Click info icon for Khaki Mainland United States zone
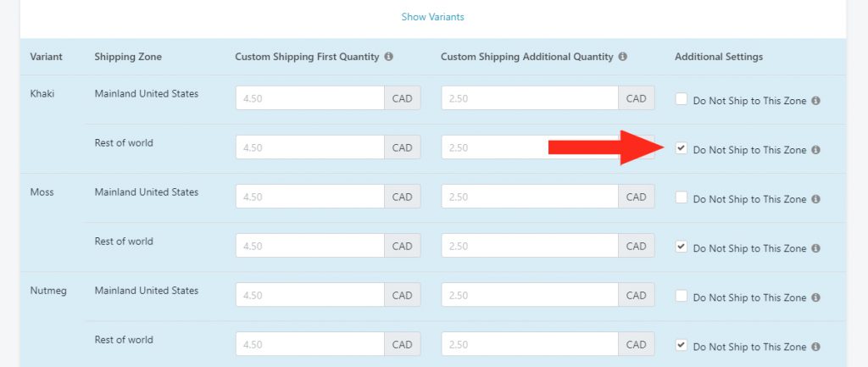 [815, 101]
